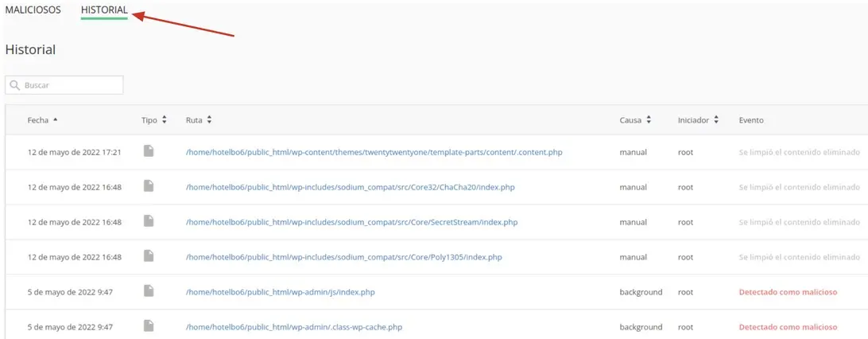Image resolution: width=868 pixels, height=339 pixels.
Task: Click 'Se limpió el contenido eliminado' in ChaCha20 row
Action: click(x=800, y=187)
